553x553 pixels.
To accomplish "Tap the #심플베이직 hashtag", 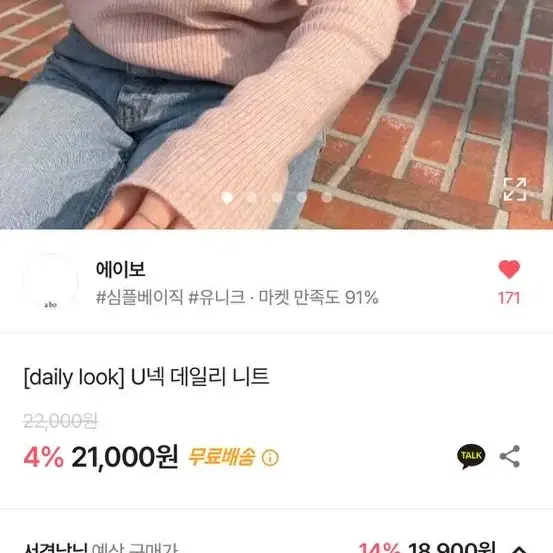I will [140, 297].
